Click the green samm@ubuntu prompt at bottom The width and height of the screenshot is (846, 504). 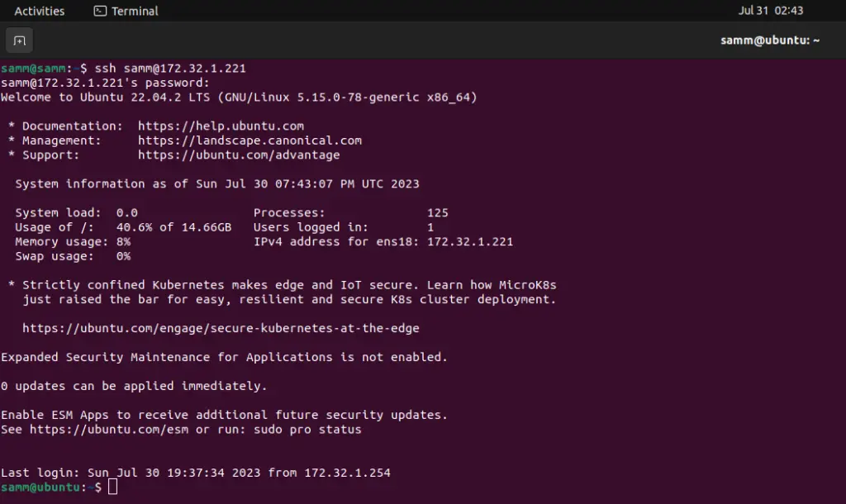coord(40,487)
